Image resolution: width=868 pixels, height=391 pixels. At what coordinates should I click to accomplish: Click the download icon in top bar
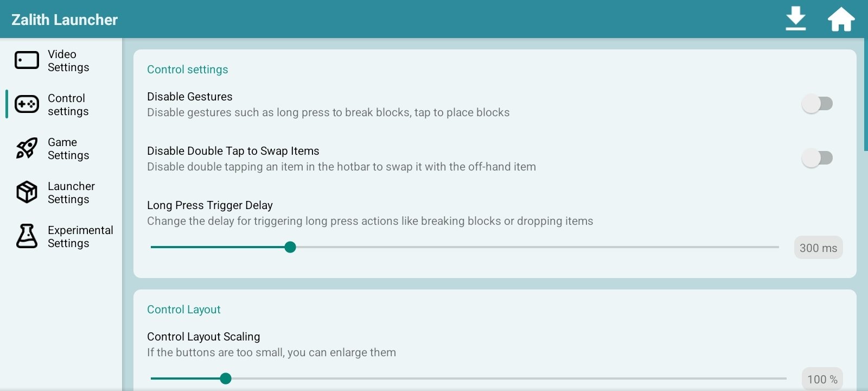[795, 19]
